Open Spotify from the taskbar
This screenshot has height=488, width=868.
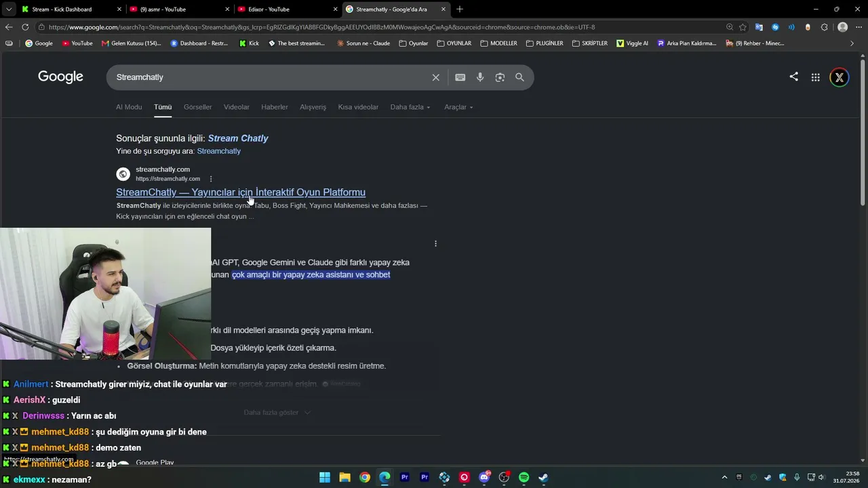tap(524, 477)
